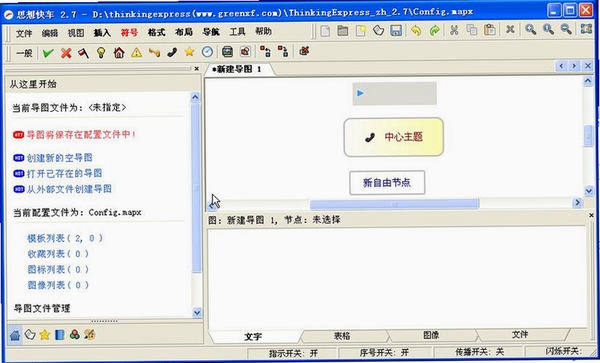Screen dimensions: 600x363
Task: Open the 文件 menu
Action: click(x=24, y=33)
